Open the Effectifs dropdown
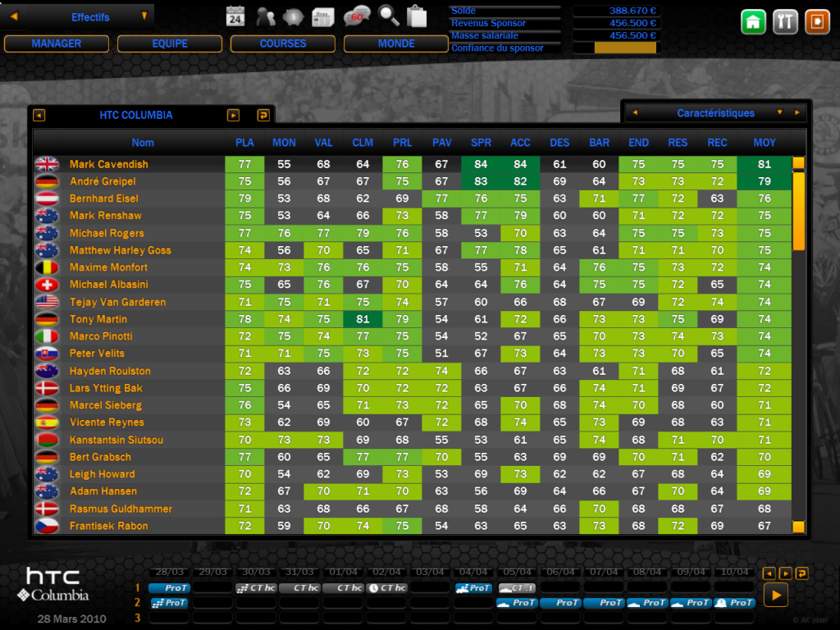Viewport: 840px width, 630px height. tap(144, 16)
